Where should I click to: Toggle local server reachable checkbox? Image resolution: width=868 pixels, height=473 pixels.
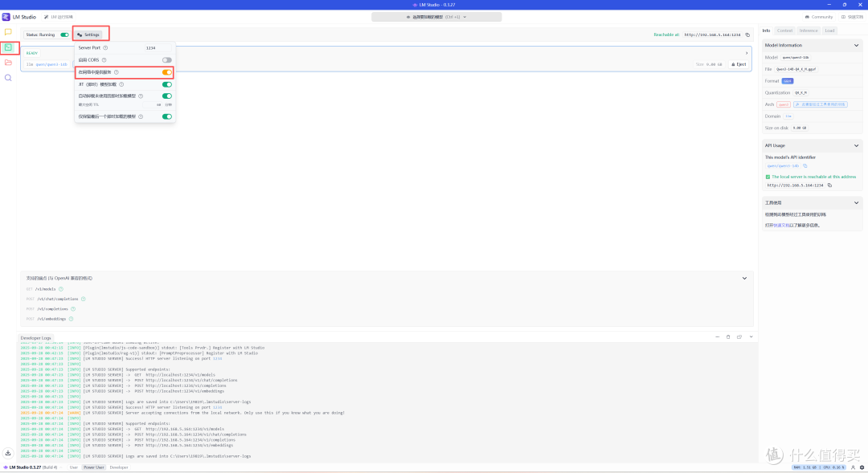click(x=768, y=177)
